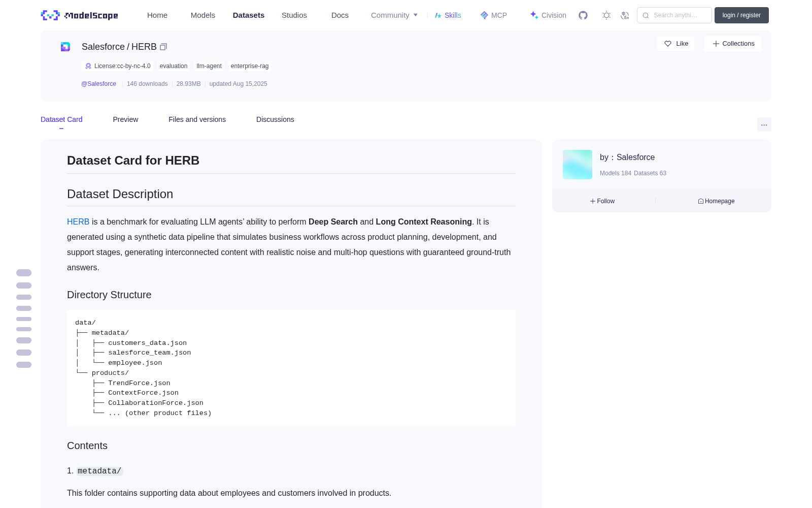
Task: Add the dataset to Collections
Action: pos(733,44)
